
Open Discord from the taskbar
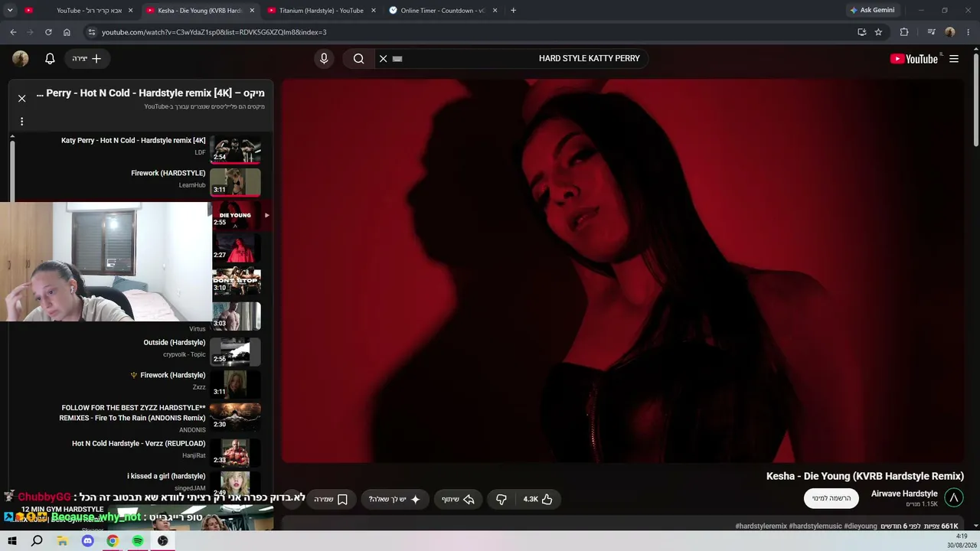click(87, 541)
